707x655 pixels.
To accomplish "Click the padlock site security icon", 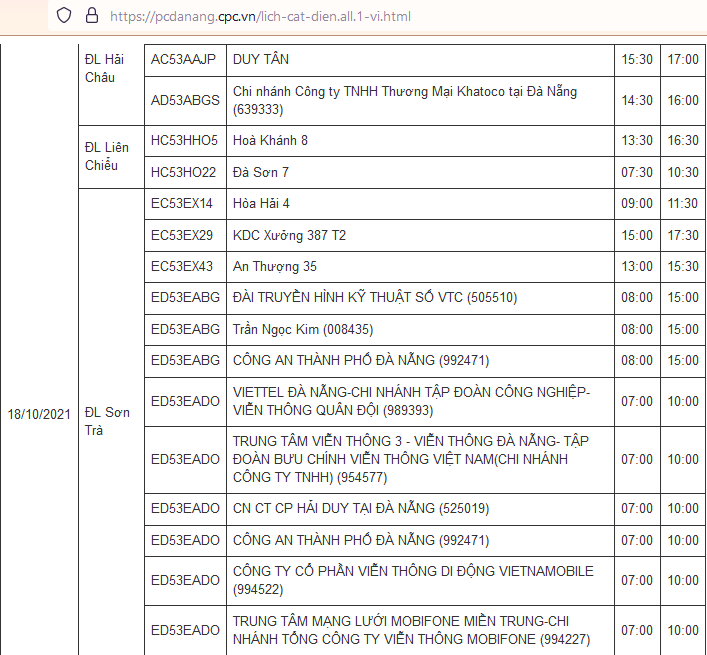I will pyautogui.click(x=92, y=16).
